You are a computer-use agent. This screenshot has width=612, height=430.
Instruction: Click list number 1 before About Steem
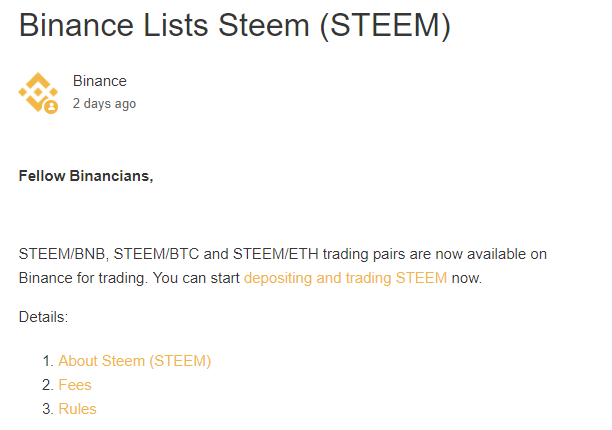48,361
